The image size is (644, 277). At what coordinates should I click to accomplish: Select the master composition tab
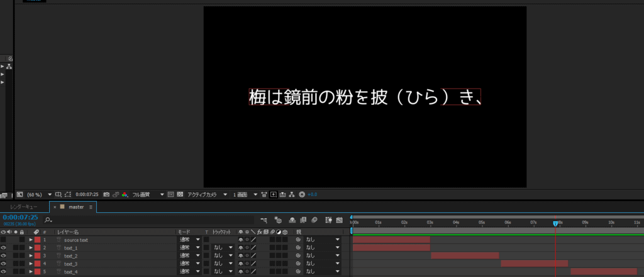[x=76, y=207]
